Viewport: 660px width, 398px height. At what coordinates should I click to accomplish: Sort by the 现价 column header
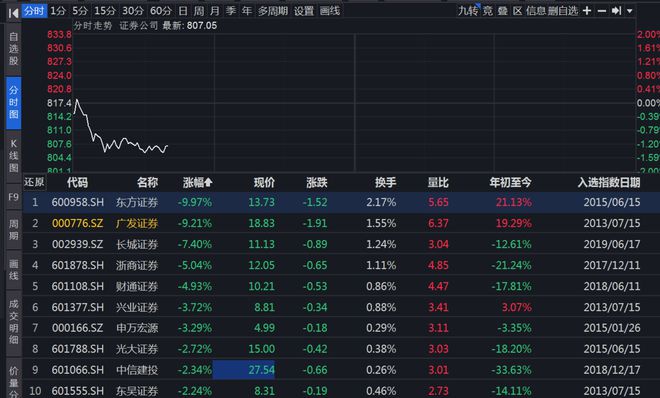[x=264, y=183]
